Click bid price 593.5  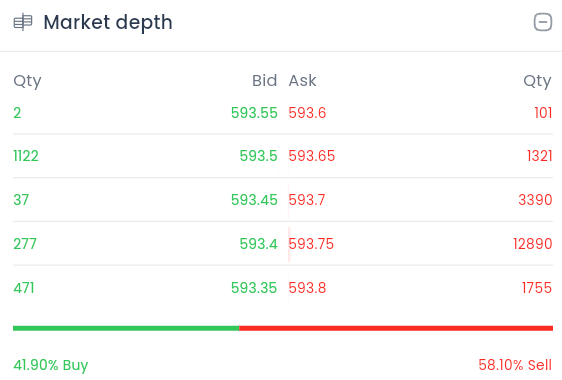pyautogui.click(x=258, y=156)
